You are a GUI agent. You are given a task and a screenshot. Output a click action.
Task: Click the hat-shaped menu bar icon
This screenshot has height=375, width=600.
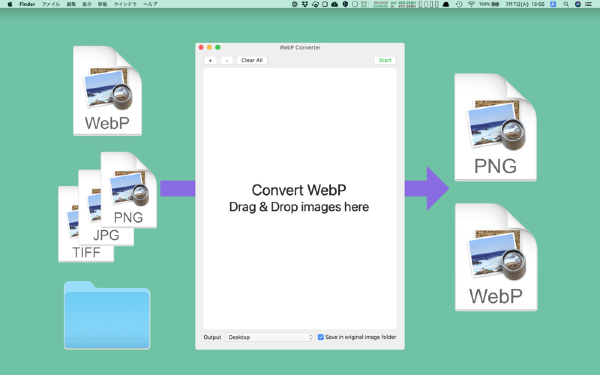pos(446,4)
